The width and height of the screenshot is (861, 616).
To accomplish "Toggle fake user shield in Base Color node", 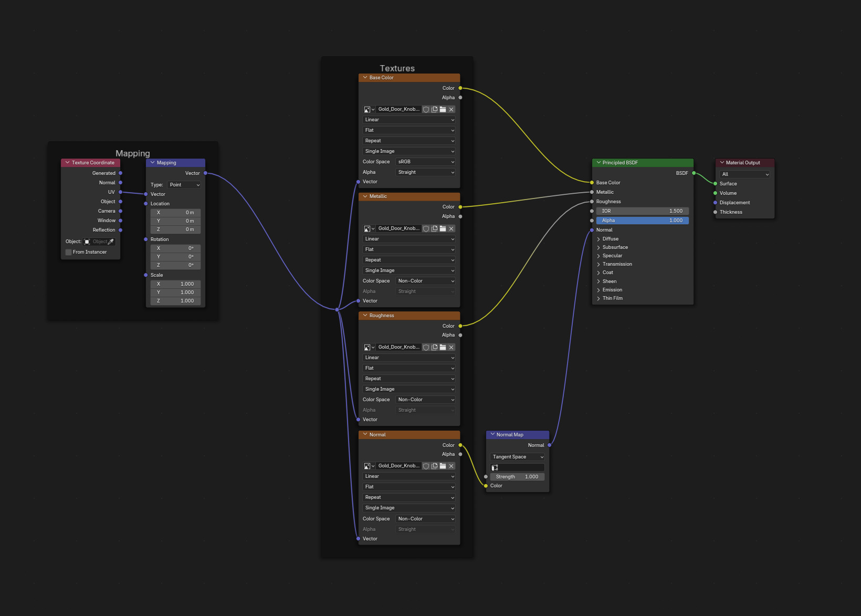I will click(426, 110).
